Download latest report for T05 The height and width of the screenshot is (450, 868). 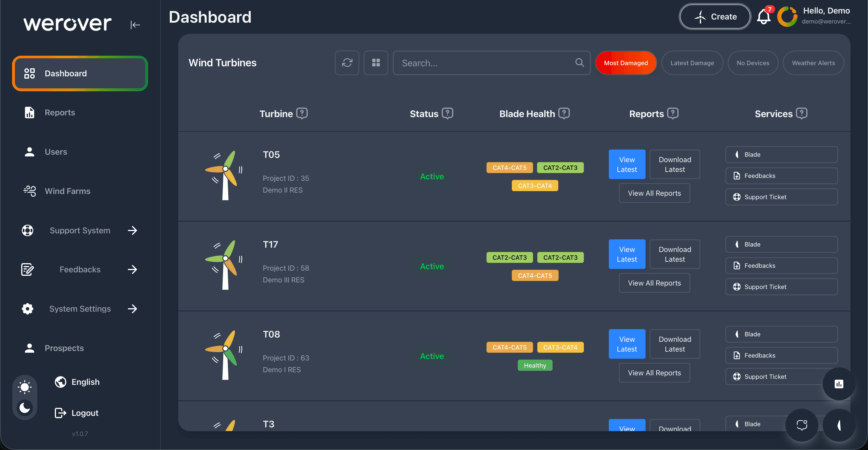675,164
